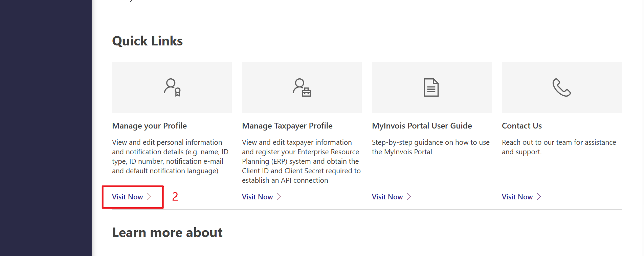This screenshot has height=256, width=644.
Task: Select the Contact Us card title
Action: [x=521, y=126]
